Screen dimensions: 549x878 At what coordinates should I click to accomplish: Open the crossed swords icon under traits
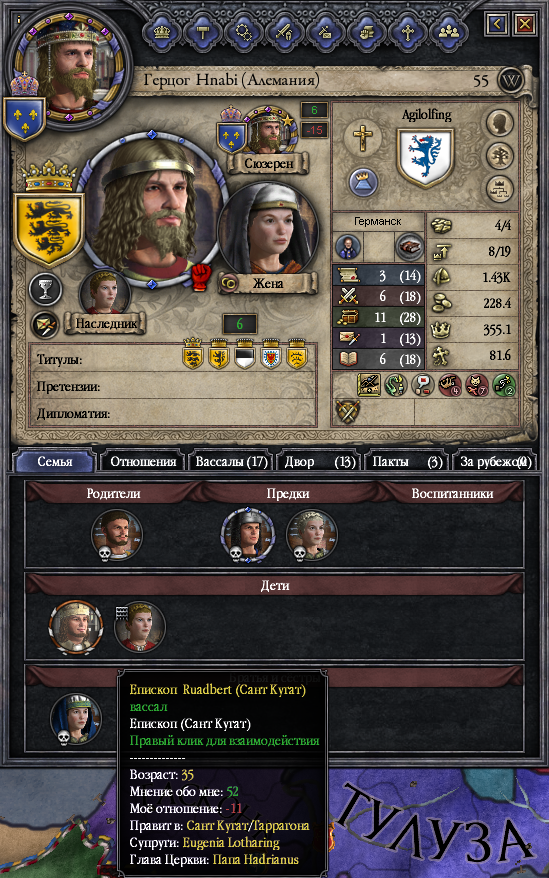coord(347,412)
